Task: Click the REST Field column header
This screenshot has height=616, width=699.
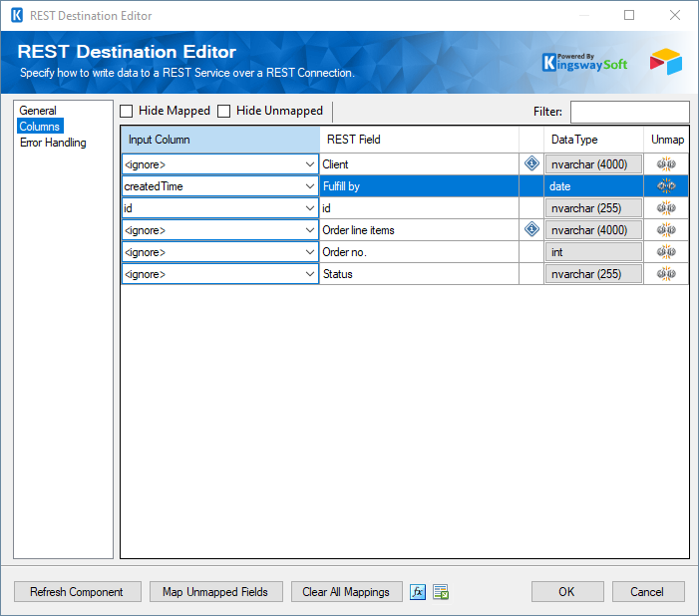Action: coord(419,140)
